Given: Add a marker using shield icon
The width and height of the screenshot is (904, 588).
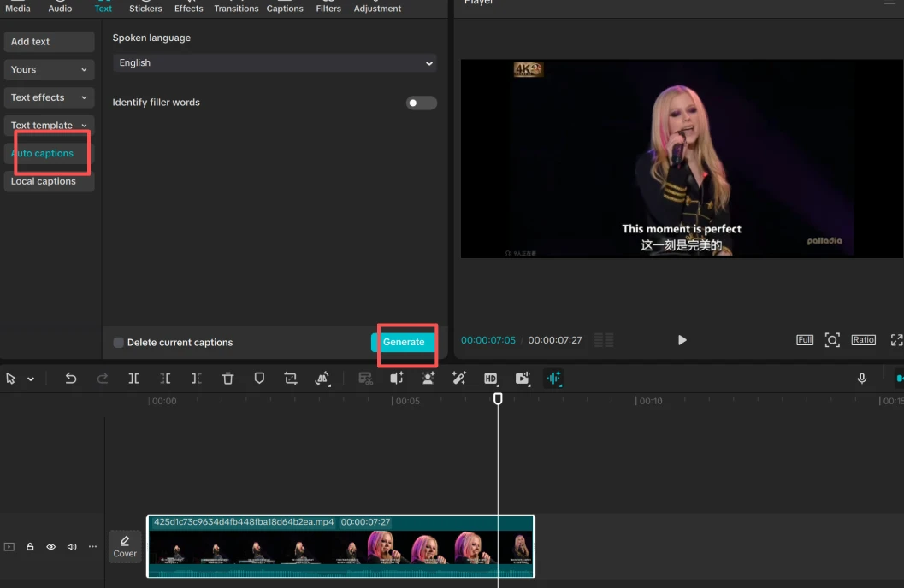Looking at the screenshot, I should pyautogui.click(x=259, y=379).
